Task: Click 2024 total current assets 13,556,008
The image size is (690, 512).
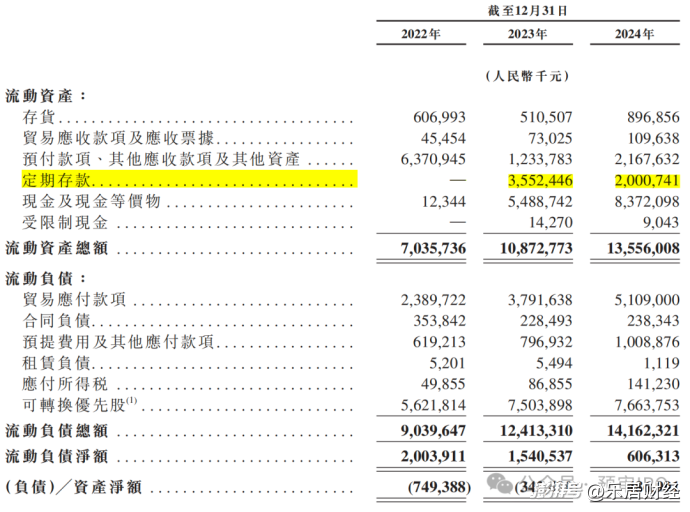Action: click(x=637, y=247)
